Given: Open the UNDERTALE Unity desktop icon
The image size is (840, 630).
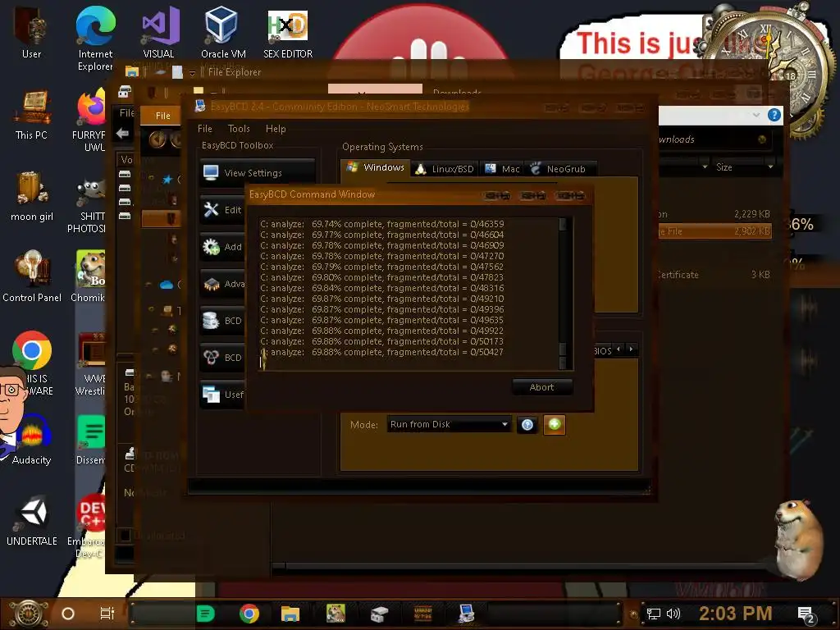Looking at the screenshot, I should click(x=32, y=521).
